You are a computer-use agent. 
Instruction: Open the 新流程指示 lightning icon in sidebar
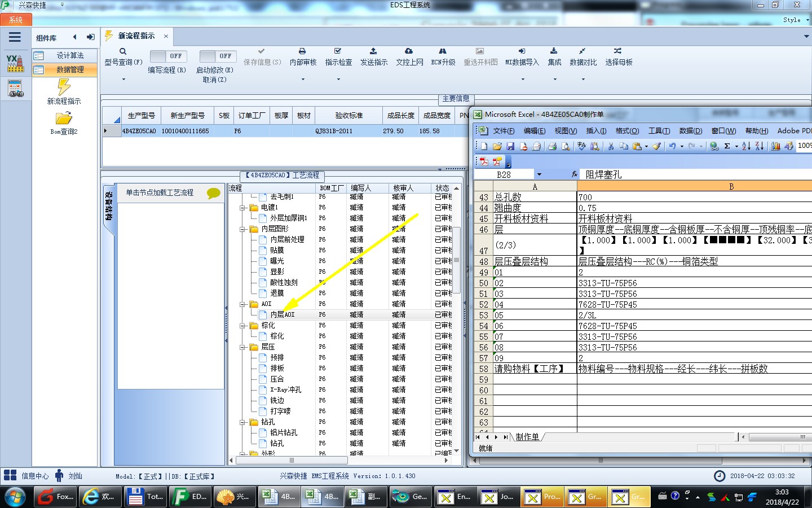64,87
